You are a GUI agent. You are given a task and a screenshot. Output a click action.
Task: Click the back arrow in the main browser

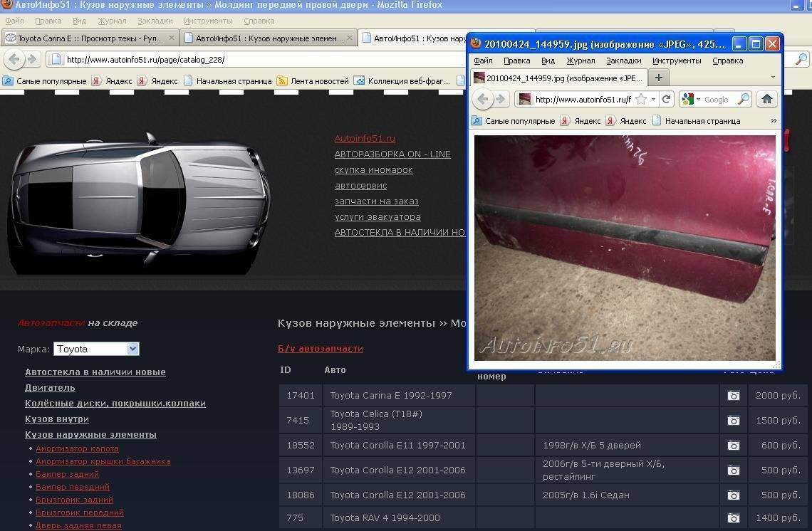pos(14,60)
